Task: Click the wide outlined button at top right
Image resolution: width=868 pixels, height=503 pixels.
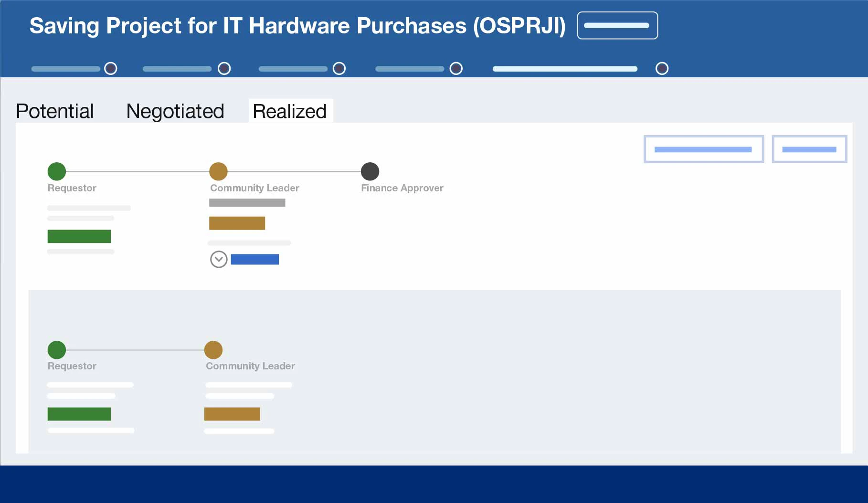Action: tap(703, 149)
